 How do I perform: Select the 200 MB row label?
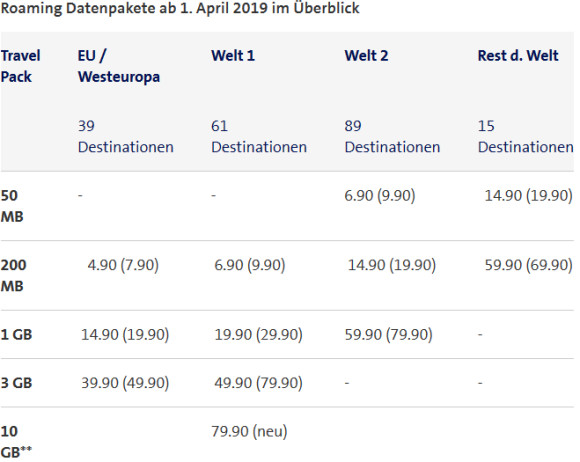pos(13,276)
